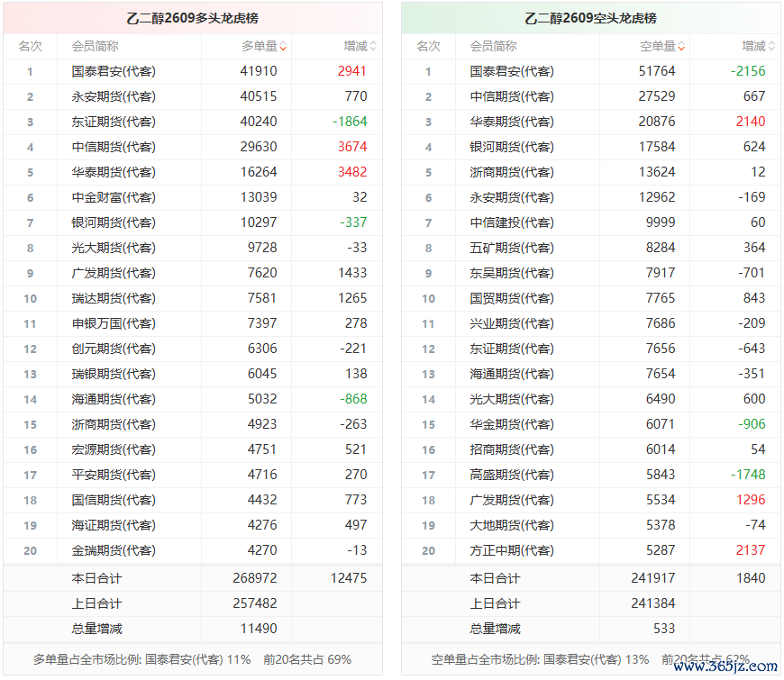Select 银河期货(代客) in long position table
Viewport: 784px width, 680px height.
[x=114, y=222]
